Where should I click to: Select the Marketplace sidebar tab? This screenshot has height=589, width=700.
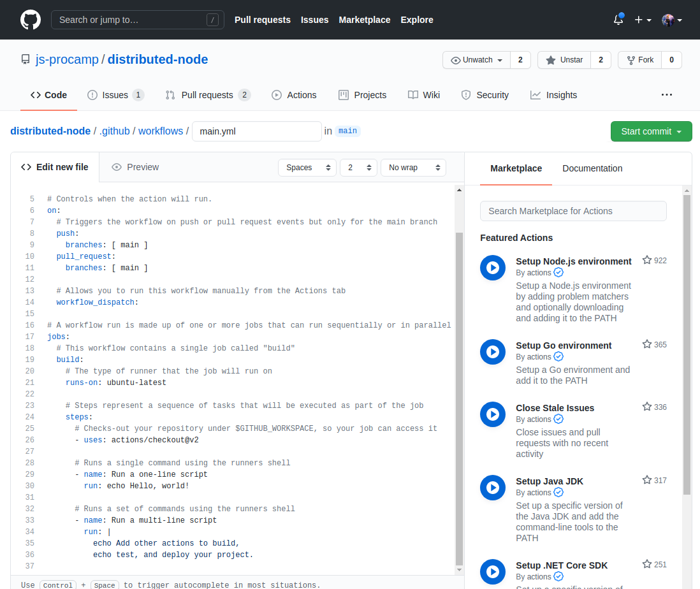(x=516, y=169)
